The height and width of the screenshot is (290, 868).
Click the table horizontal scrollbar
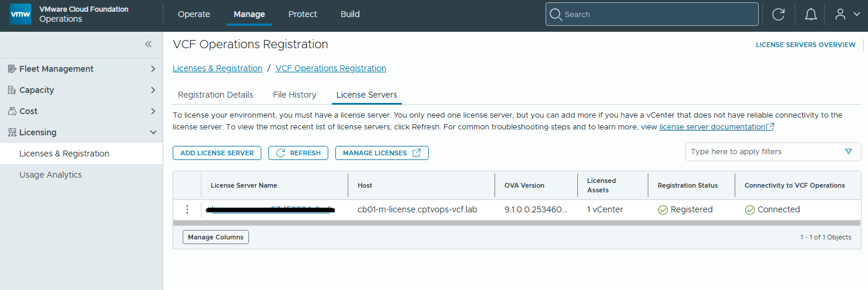(x=517, y=223)
